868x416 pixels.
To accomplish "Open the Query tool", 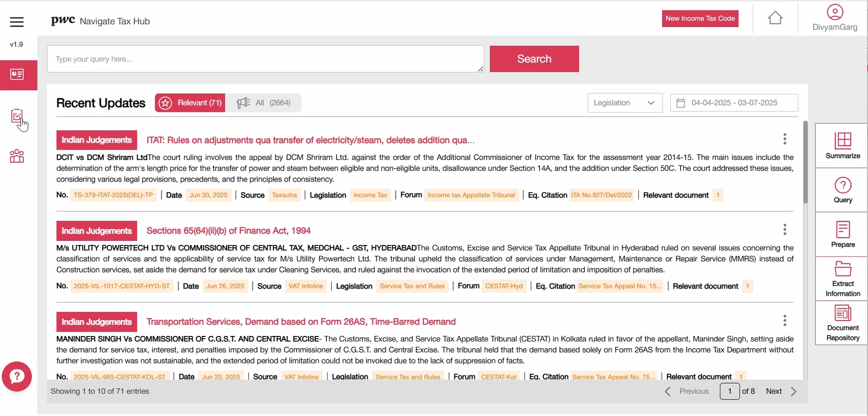I will pyautogui.click(x=843, y=190).
